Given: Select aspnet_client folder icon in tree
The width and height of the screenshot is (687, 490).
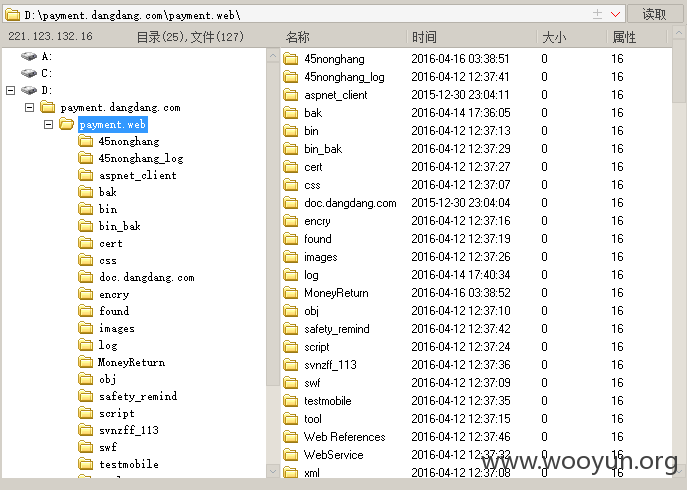Looking at the screenshot, I should point(85,175).
